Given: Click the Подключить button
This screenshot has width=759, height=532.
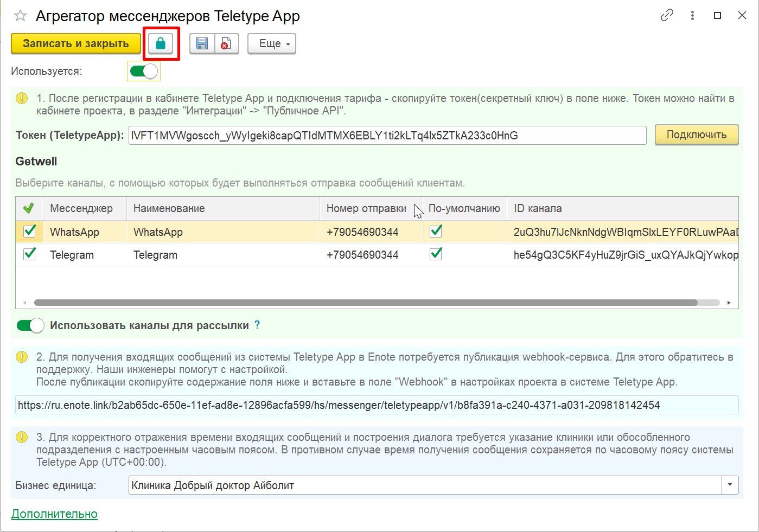Looking at the screenshot, I should click(697, 135).
